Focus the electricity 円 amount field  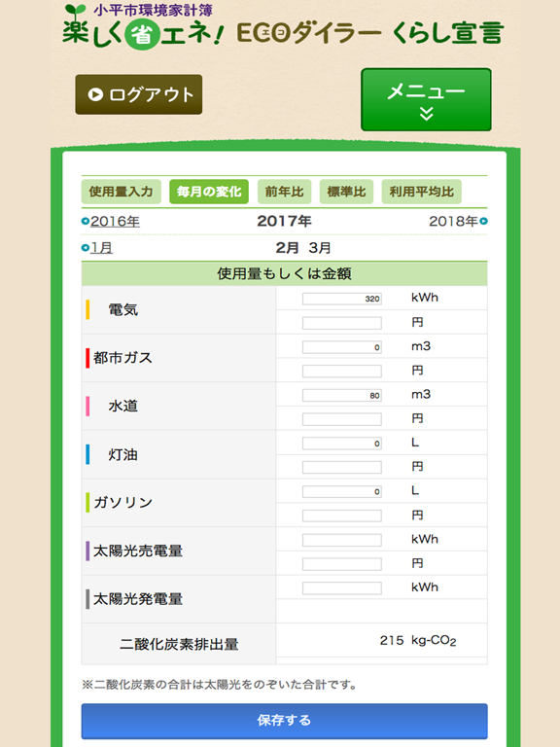pos(342,323)
